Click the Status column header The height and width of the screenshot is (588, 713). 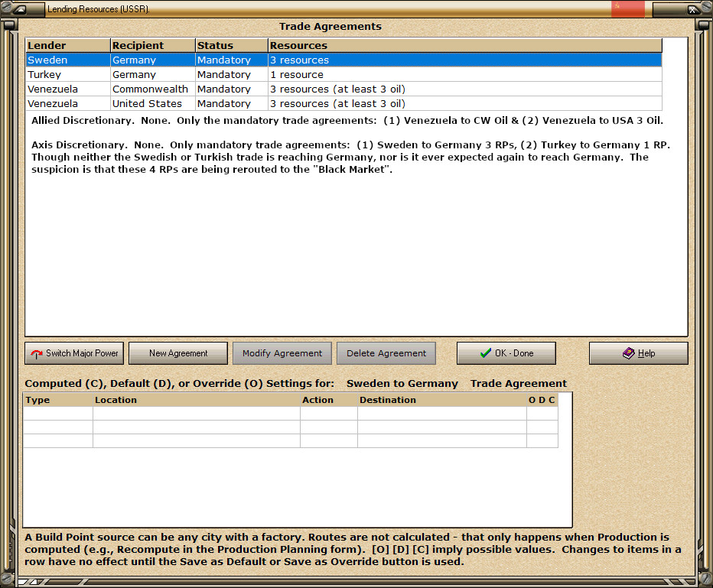(232, 45)
